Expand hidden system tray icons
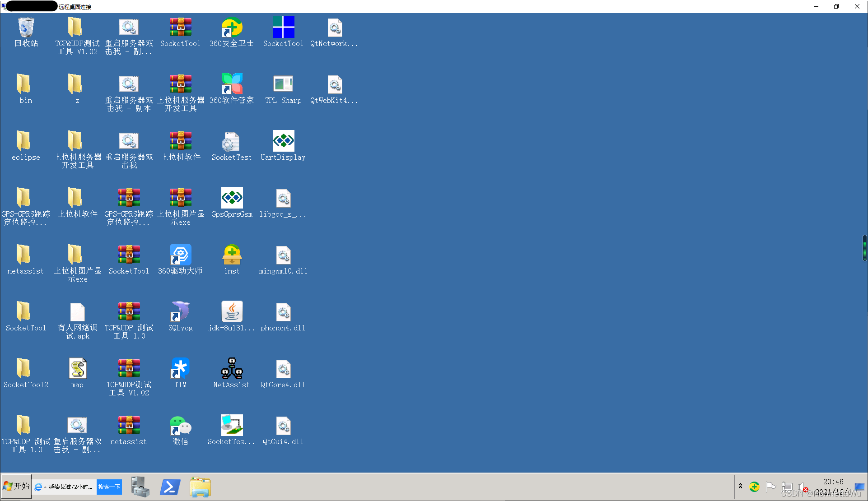This screenshot has width=868, height=501. tap(740, 486)
